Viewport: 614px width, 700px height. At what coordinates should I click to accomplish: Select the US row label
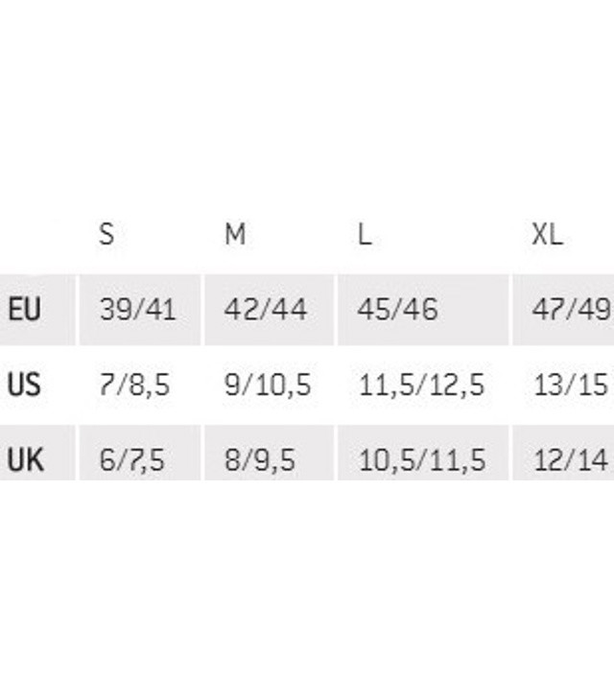tap(24, 385)
